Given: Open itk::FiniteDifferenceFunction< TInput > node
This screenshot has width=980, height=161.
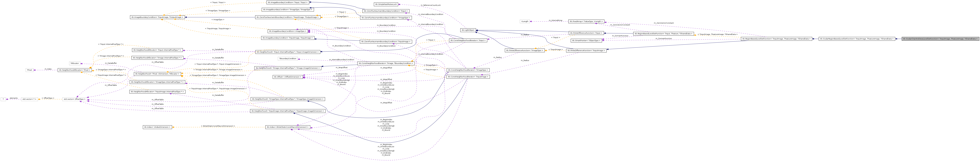Looking at the screenshot, I should [586, 33].
